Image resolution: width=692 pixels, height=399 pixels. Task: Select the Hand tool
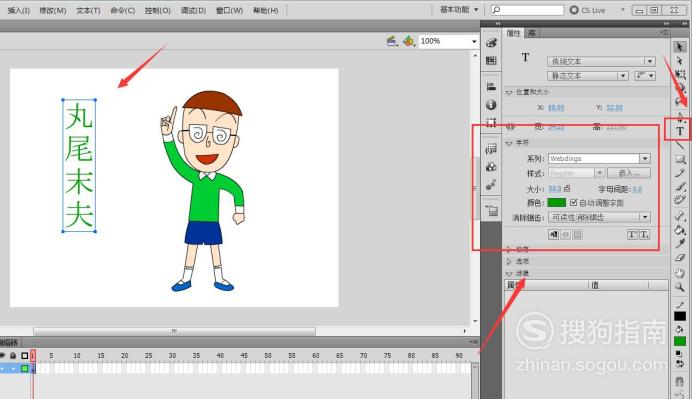[680, 273]
